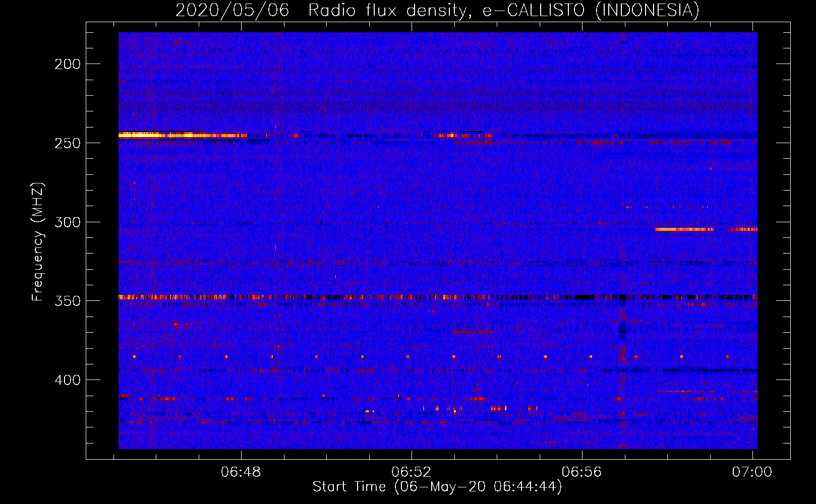Click the 06:56 time tick label
This screenshot has width=816, height=504.
[x=582, y=472]
